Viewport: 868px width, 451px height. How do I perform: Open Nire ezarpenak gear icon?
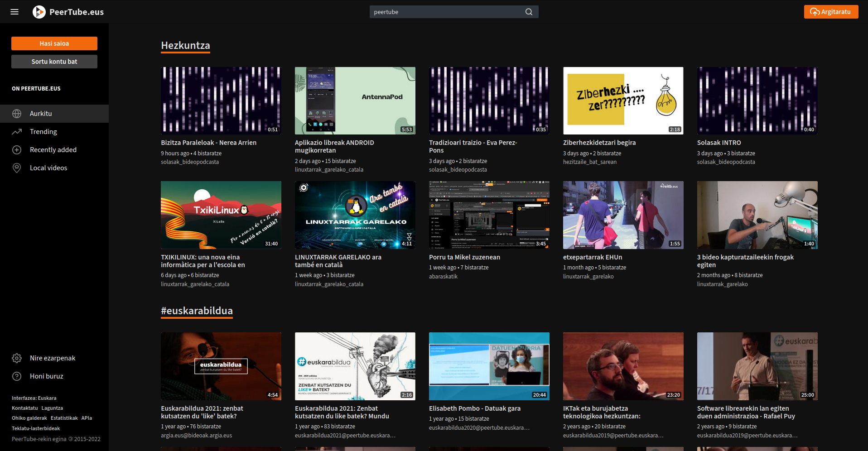tap(17, 358)
